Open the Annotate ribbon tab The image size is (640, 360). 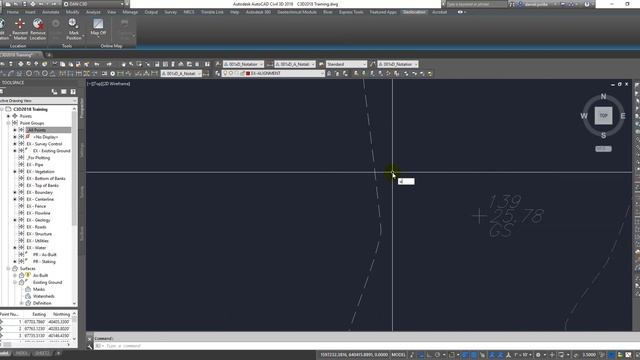[51, 12]
